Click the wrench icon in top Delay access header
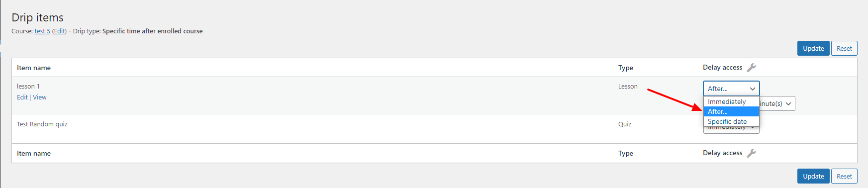 click(x=751, y=68)
